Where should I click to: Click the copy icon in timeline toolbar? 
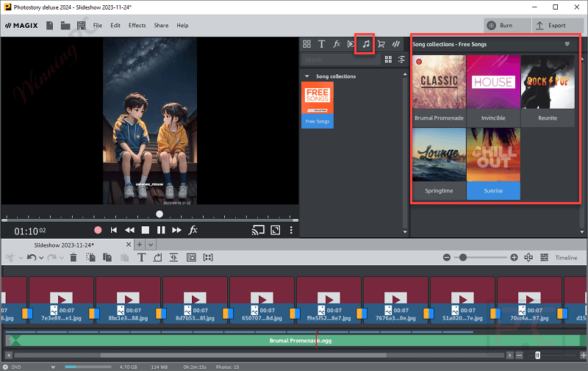107,257
